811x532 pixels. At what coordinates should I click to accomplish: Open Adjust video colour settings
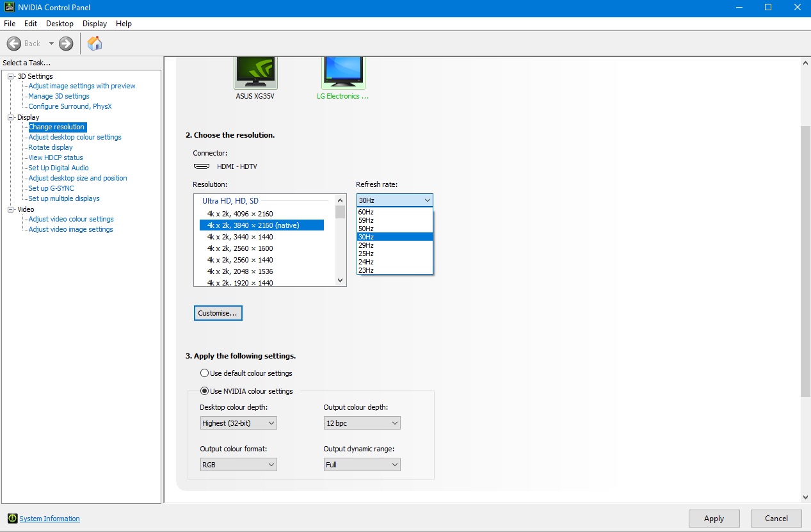coord(71,219)
